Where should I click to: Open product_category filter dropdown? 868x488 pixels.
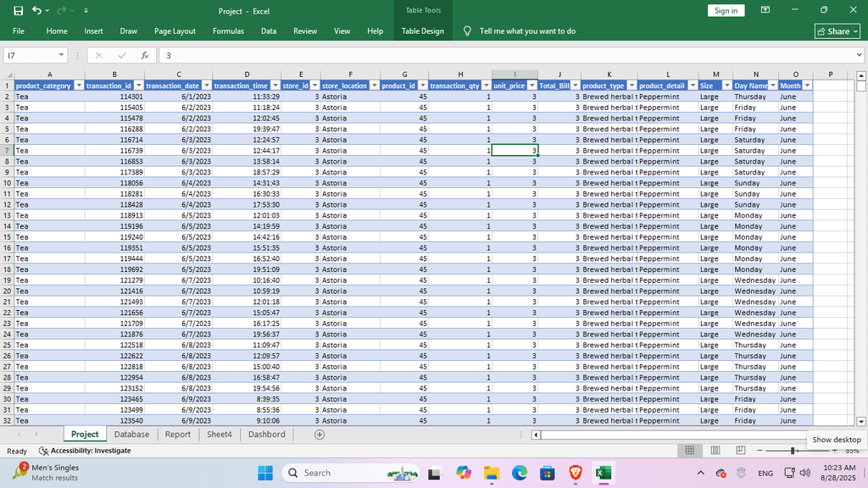click(x=79, y=86)
